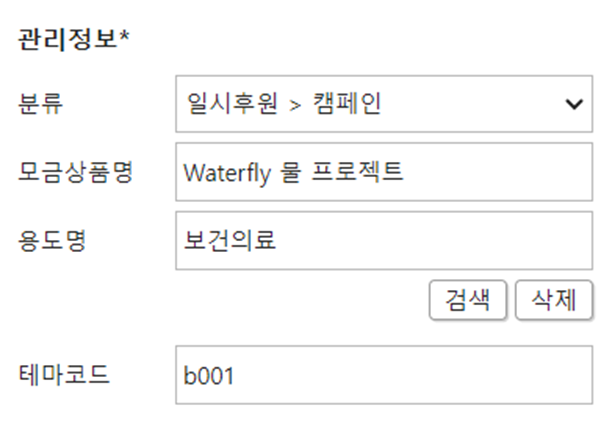Click the 모금상품명 input field

(383, 171)
